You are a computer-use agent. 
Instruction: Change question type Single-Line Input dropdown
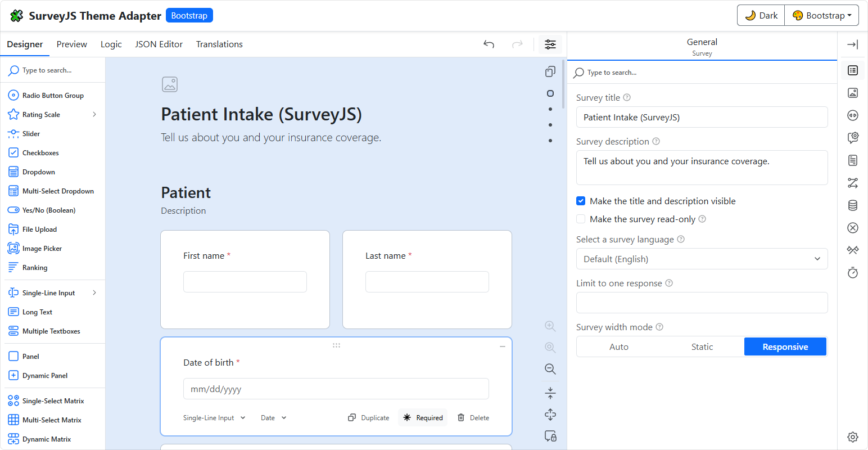tap(214, 417)
